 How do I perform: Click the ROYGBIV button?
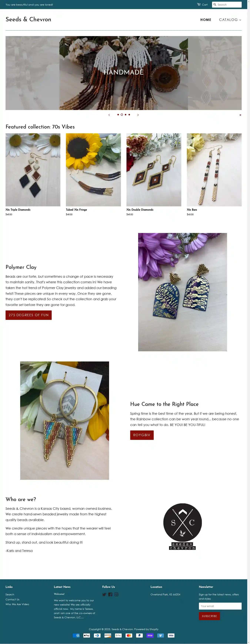pyautogui.click(x=142, y=435)
